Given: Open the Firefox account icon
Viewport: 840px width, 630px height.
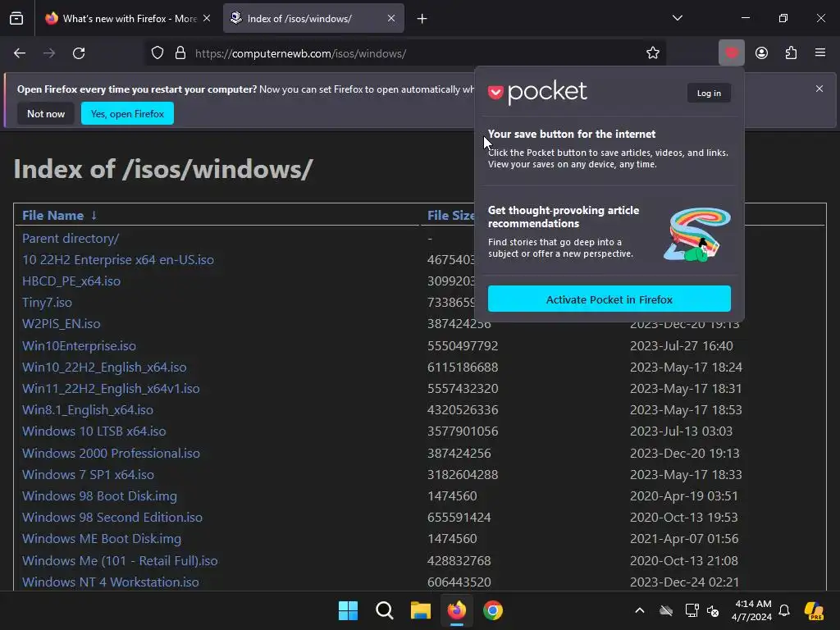Looking at the screenshot, I should coord(761,53).
